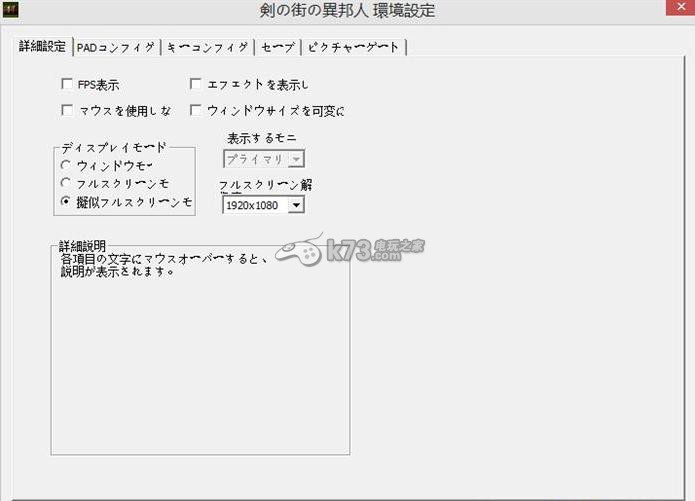Viewport: 695px width, 501px height.
Task: Click the 剣の街の異邦人 環境設定 title bar
Action: pyautogui.click(x=347, y=11)
